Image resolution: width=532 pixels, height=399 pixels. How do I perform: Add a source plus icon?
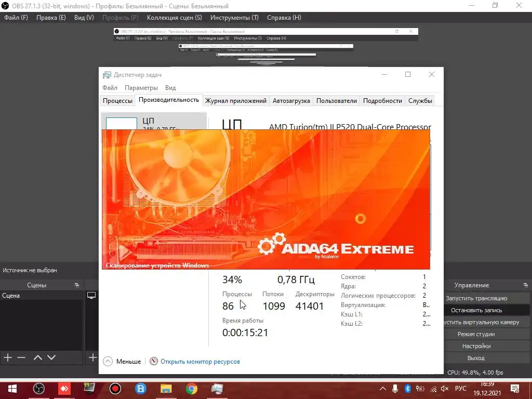click(x=92, y=357)
